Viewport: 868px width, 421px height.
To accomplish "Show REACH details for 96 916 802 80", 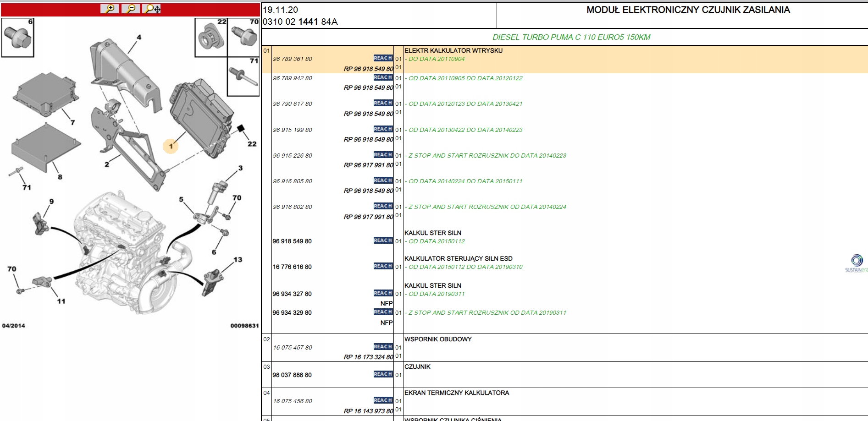I will tap(383, 206).
